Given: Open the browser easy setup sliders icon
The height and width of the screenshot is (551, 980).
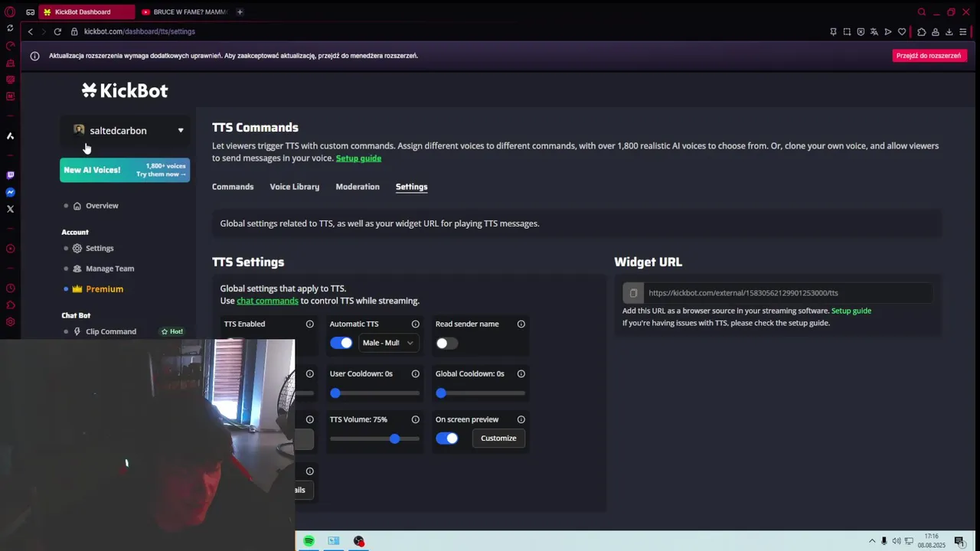Looking at the screenshot, I should pos(962,31).
